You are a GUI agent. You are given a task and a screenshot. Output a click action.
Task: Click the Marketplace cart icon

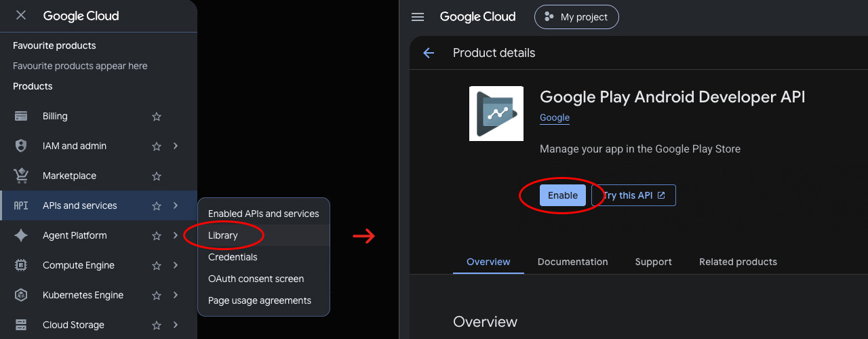(21, 176)
